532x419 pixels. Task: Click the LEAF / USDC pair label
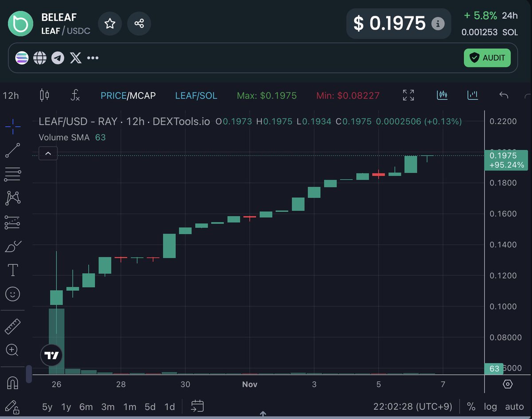(66, 31)
